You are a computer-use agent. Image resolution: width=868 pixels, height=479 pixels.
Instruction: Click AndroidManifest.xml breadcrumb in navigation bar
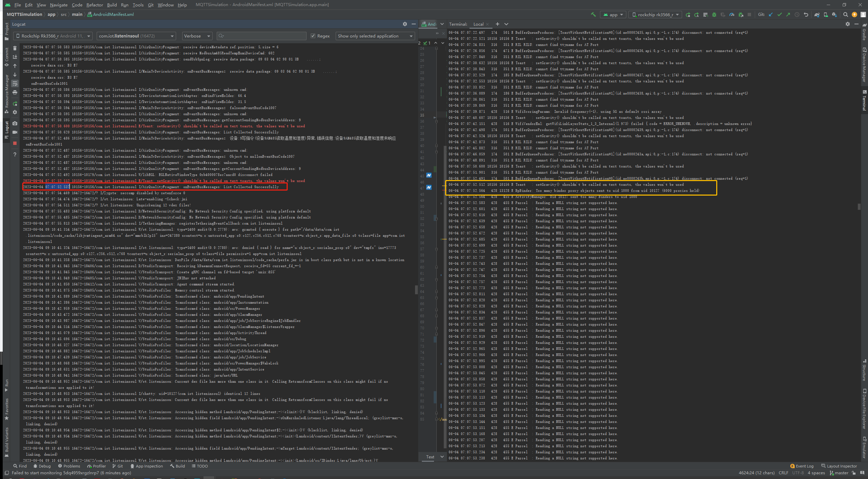pyautogui.click(x=111, y=15)
